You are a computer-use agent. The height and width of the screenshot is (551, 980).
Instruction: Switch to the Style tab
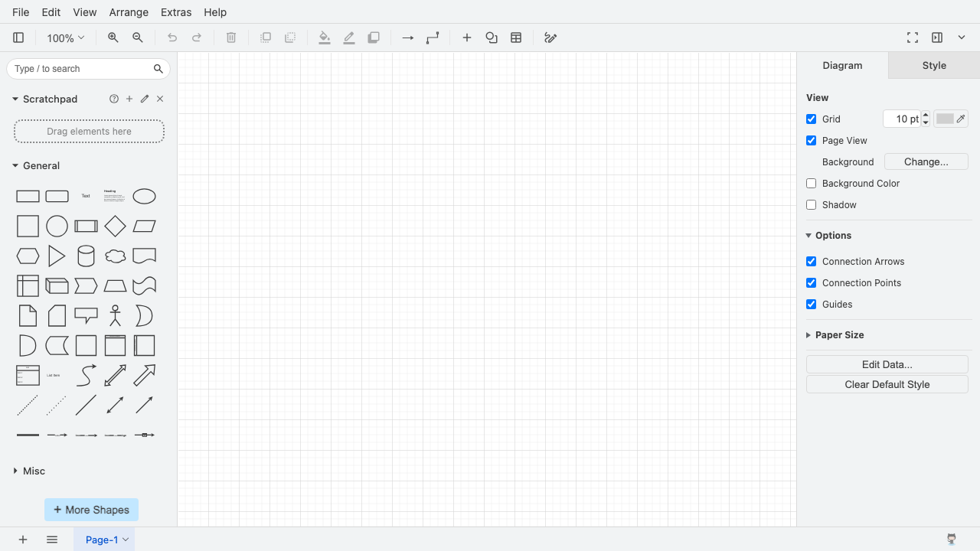934,65
